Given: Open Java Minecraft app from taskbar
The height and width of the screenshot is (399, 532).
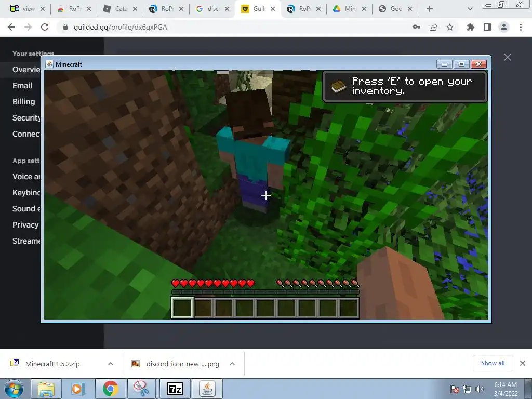Looking at the screenshot, I should click(207, 389).
